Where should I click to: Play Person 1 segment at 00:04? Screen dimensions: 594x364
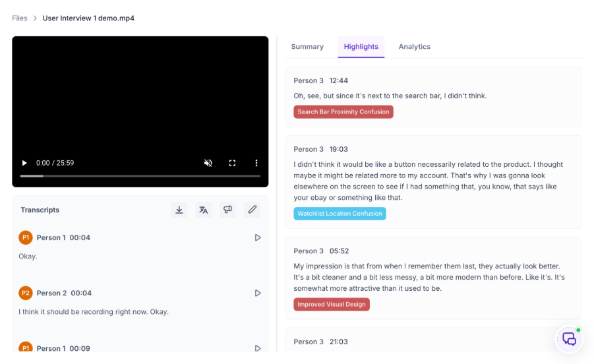[258, 237]
